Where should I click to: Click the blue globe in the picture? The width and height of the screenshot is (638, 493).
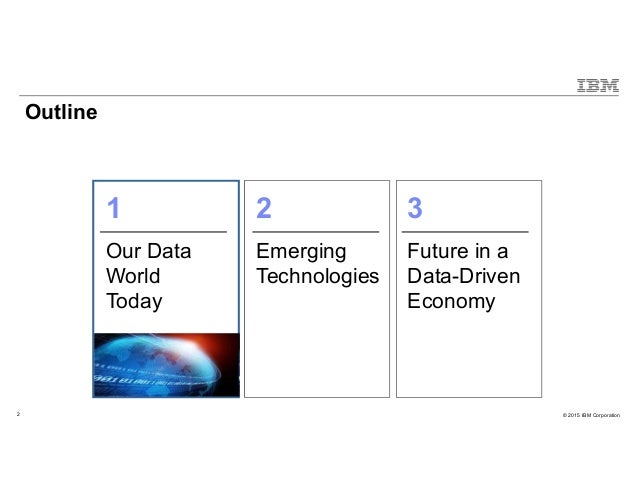pyautogui.click(x=150, y=355)
